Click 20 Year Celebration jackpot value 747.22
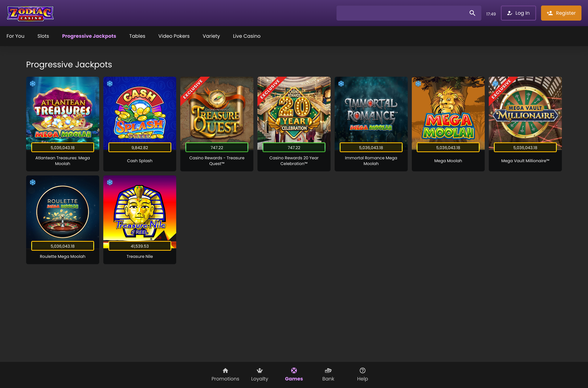The height and width of the screenshot is (388, 588). 294,147
